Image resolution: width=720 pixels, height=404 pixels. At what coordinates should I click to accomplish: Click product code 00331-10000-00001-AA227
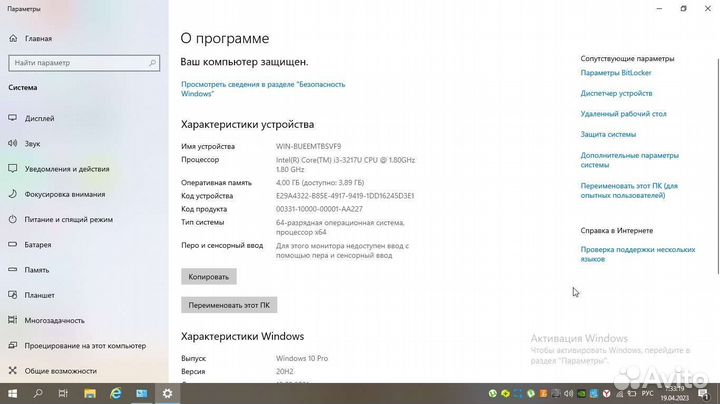(319, 209)
